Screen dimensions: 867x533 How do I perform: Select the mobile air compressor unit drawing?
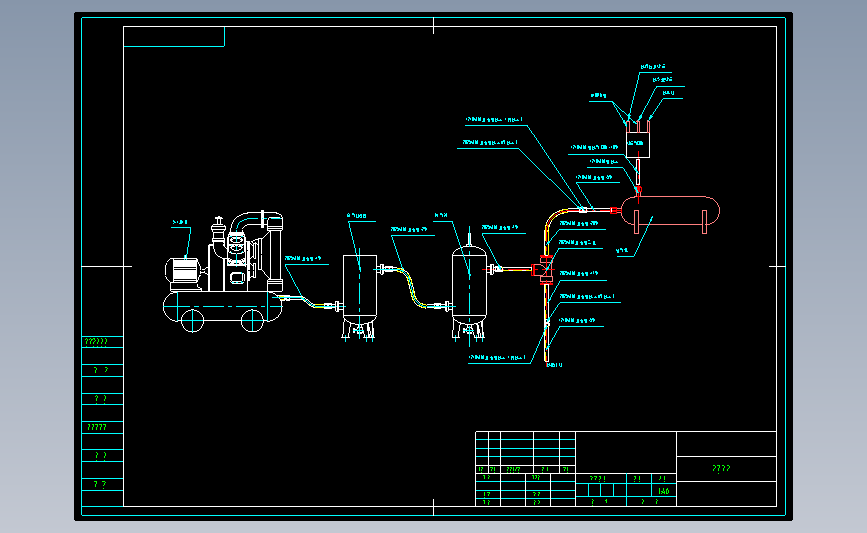(x=224, y=271)
